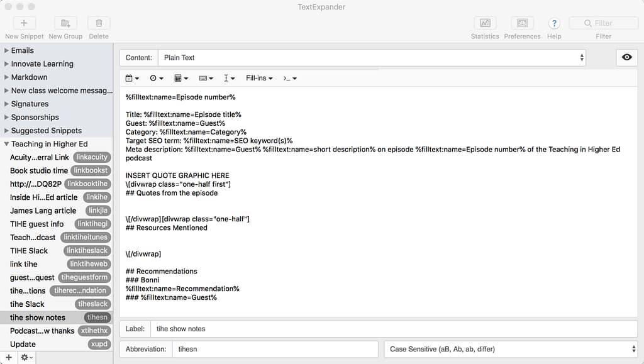644x364 pixels.
Task: Expand the Emails group
Action: 5,50
